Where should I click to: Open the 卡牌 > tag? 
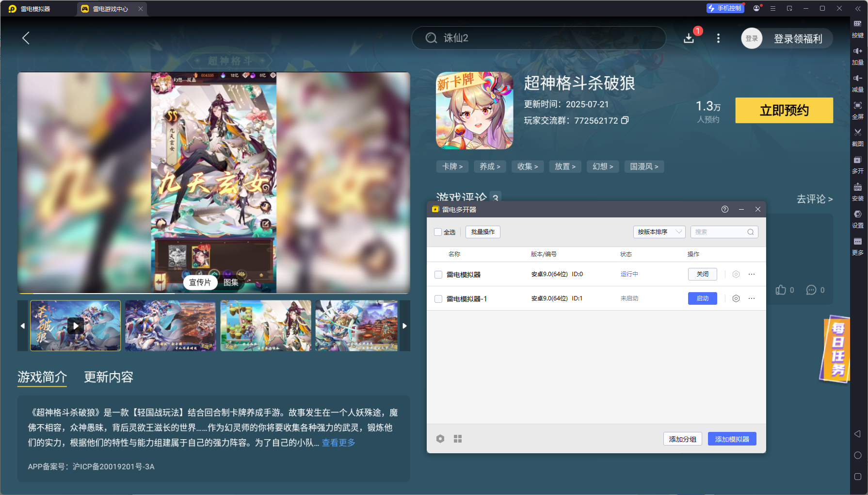click(452, 166)
